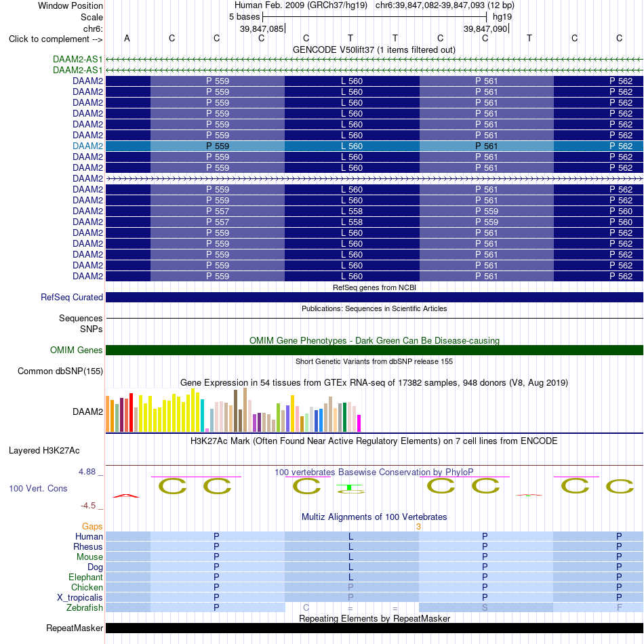
Task: Select the highlighted light-blue DAAM2 transcript label
Action: click(x=87, y=146)
